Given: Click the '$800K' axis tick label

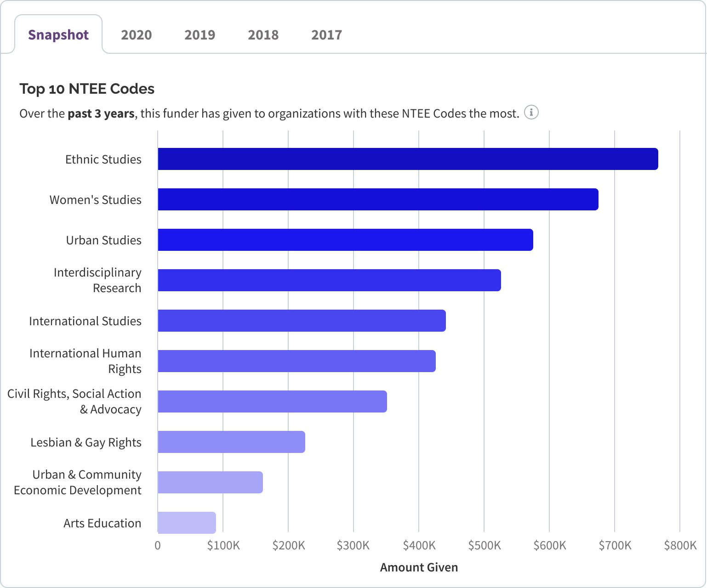Looking at the screenshot, I should (680, 545).
